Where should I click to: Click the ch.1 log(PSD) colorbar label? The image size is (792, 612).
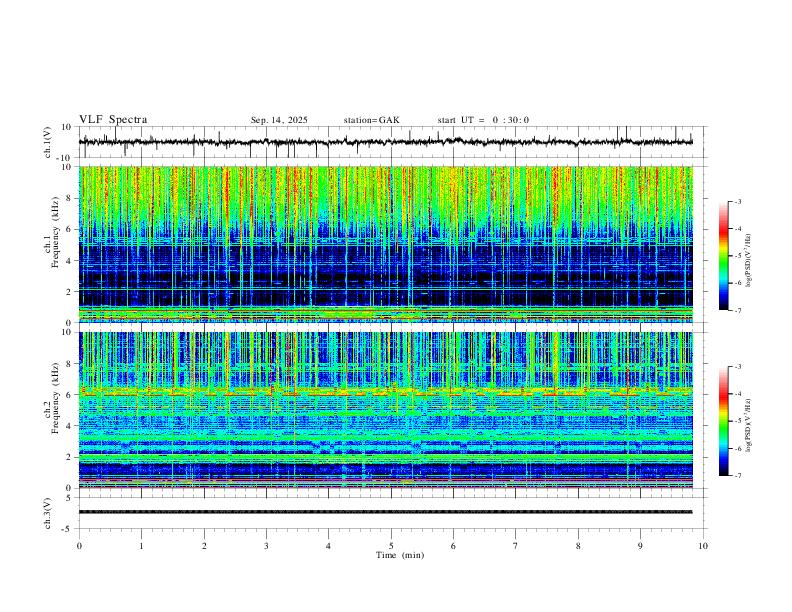tap(749, 260)
